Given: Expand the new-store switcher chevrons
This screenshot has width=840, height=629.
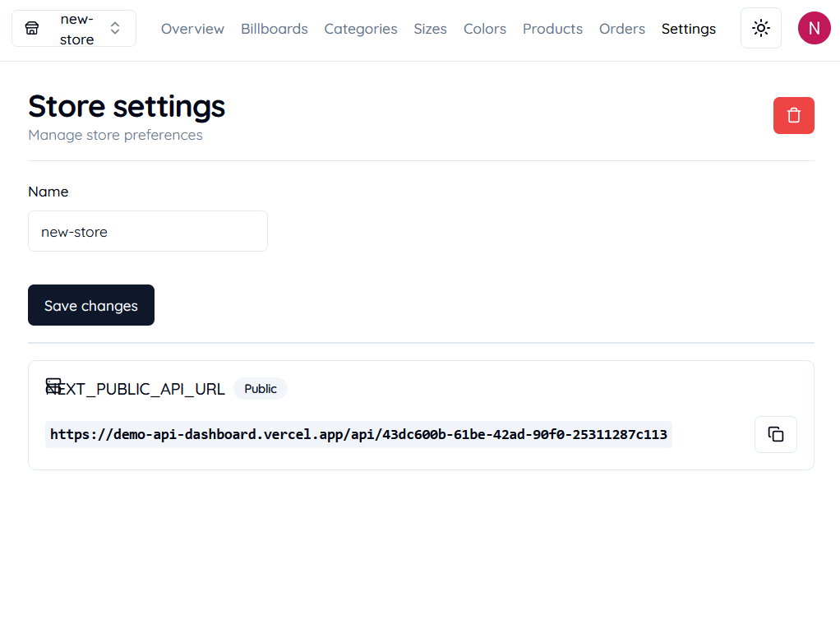Looking at the screenshot, I should [114, 29].
